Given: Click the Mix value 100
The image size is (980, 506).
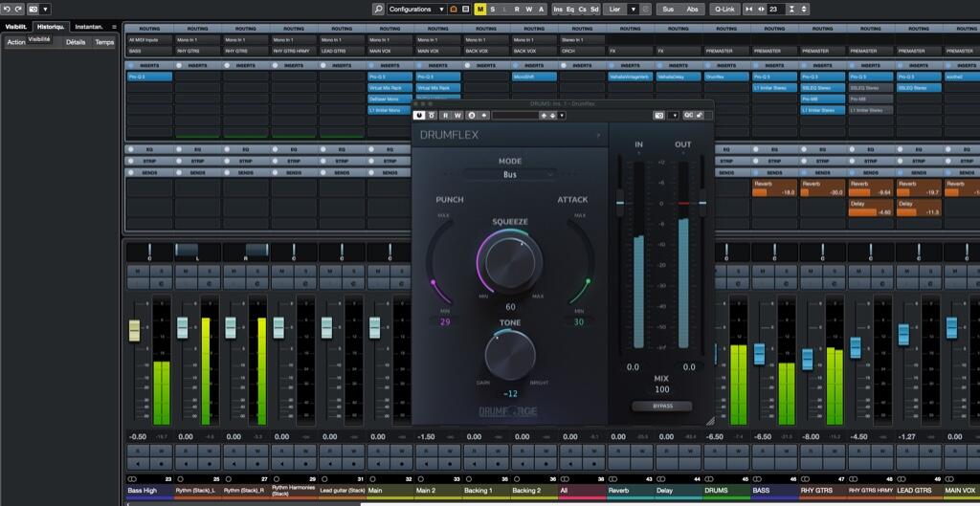Looking at the screenshot, I should coord(662,389).
